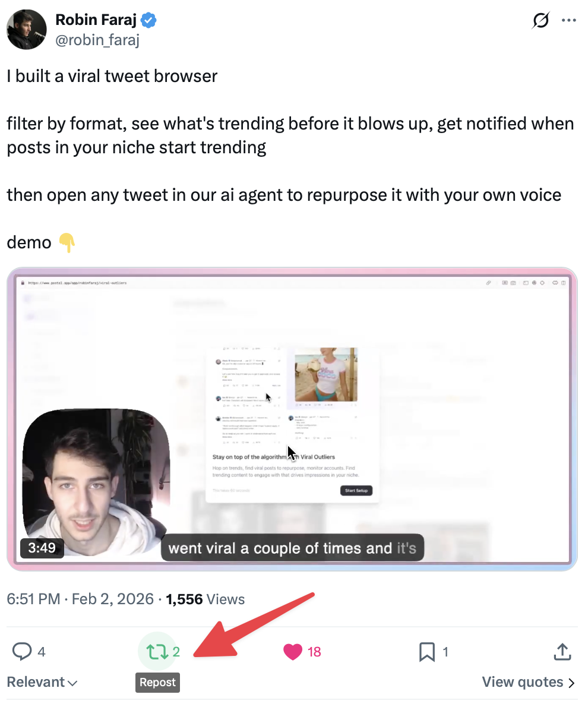Click the Repost tooltip label
The image size is (588, 707).
157,683
